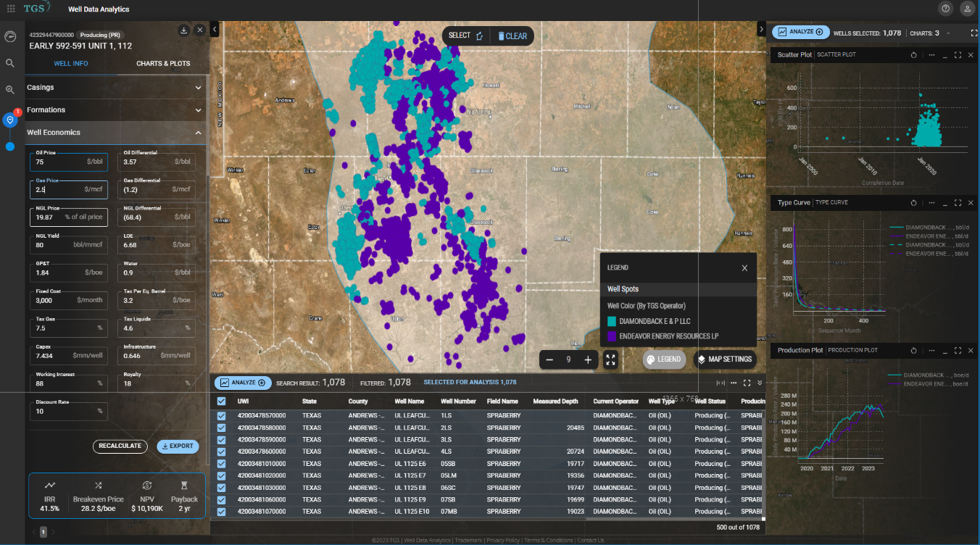980x545 pixels.
Task: Uncheck the first UWI row checkbox
Action: 221,415
